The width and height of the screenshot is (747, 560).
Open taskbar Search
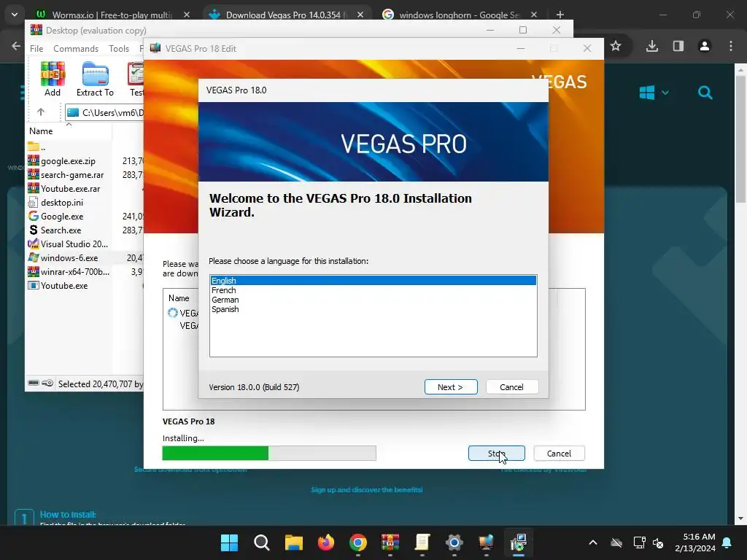pos(262,542)
